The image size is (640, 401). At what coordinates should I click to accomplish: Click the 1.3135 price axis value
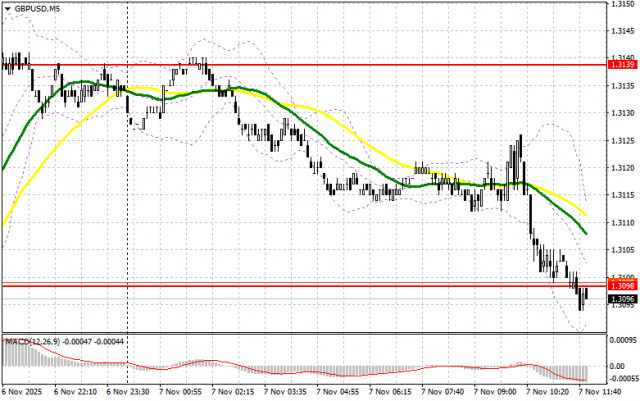tap(622, 86)
